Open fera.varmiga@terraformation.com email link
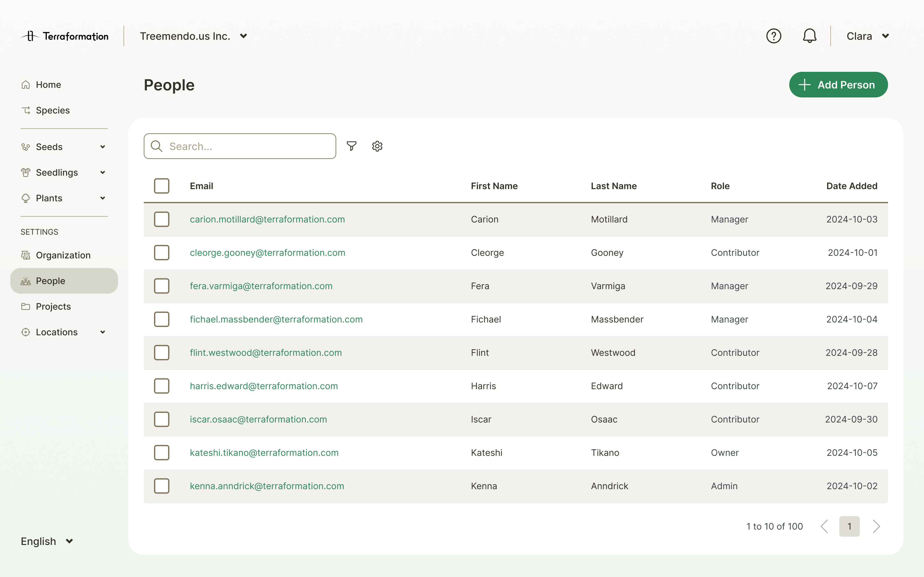Screen dimensions: 924x577 (x=261, y=286)
